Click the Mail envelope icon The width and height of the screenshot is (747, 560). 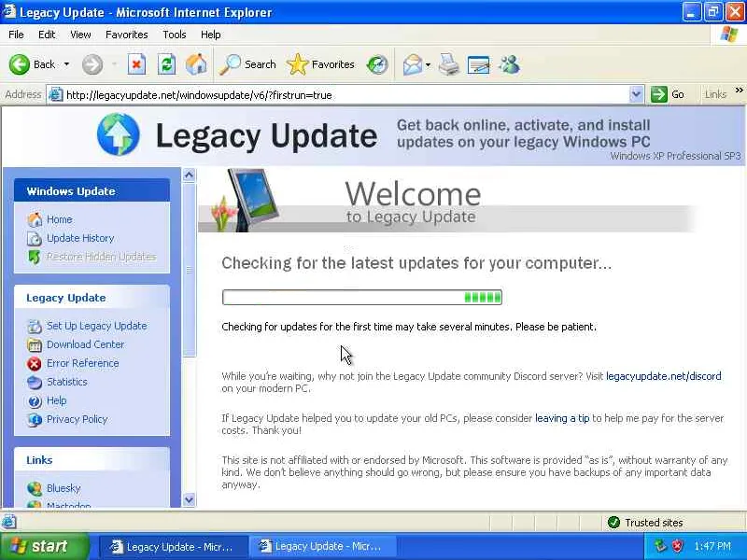click(x=412, y=64)
